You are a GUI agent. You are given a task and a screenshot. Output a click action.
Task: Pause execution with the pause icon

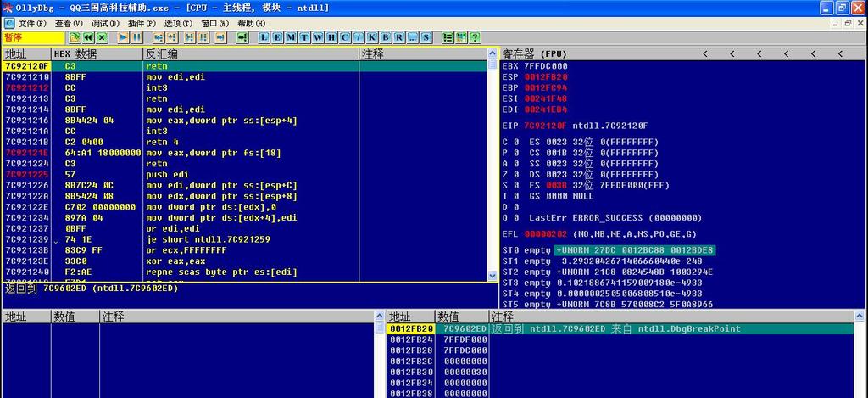[x=136, y=37]
